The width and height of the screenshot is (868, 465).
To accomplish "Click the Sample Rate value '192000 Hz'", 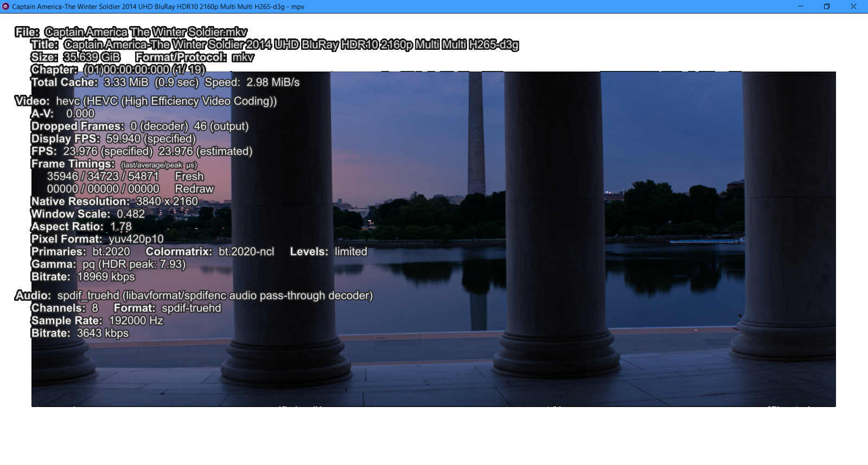I will point(136,320).
